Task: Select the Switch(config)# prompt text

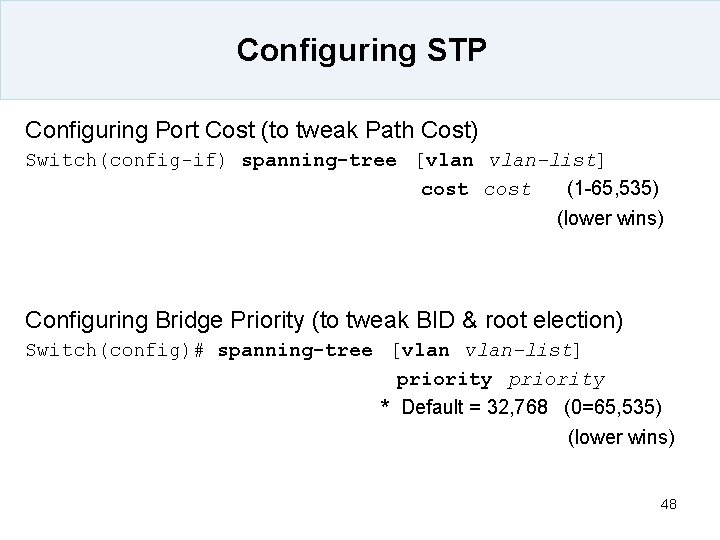Action: click(115, 351)
